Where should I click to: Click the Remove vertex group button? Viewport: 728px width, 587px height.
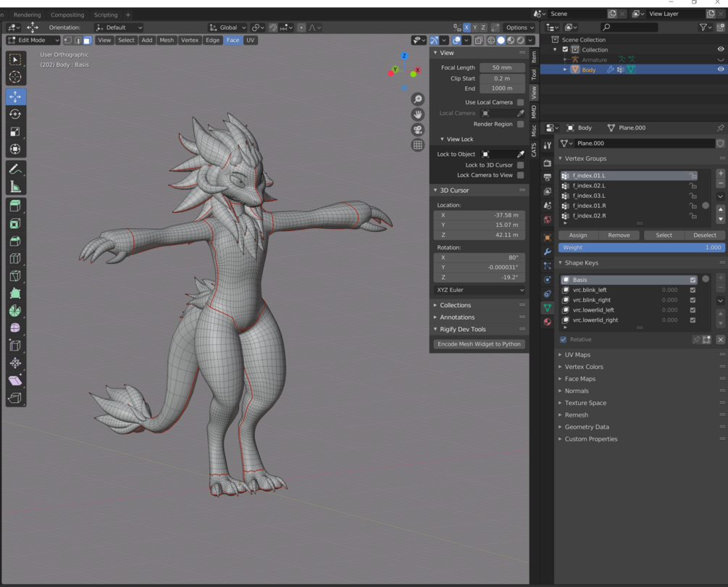pyautogui.click(x=619, y=235)
